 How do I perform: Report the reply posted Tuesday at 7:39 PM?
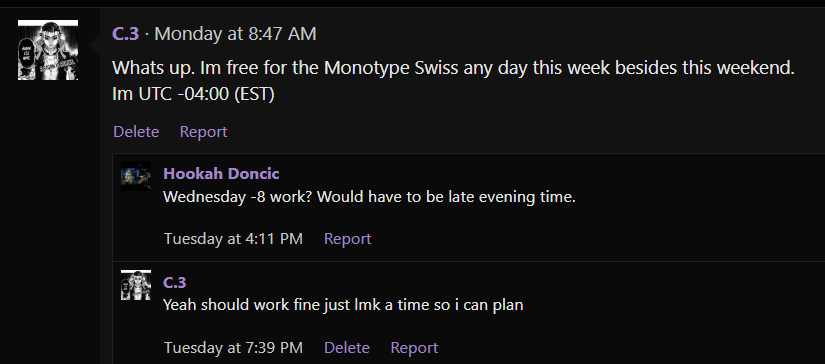click(414, 348)
